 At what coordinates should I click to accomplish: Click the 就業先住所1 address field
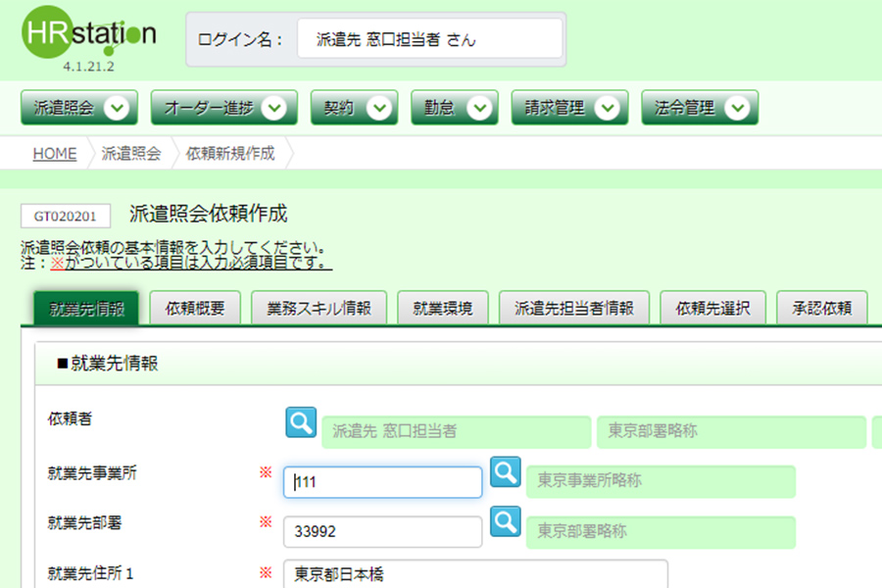(x=475, y=574)
